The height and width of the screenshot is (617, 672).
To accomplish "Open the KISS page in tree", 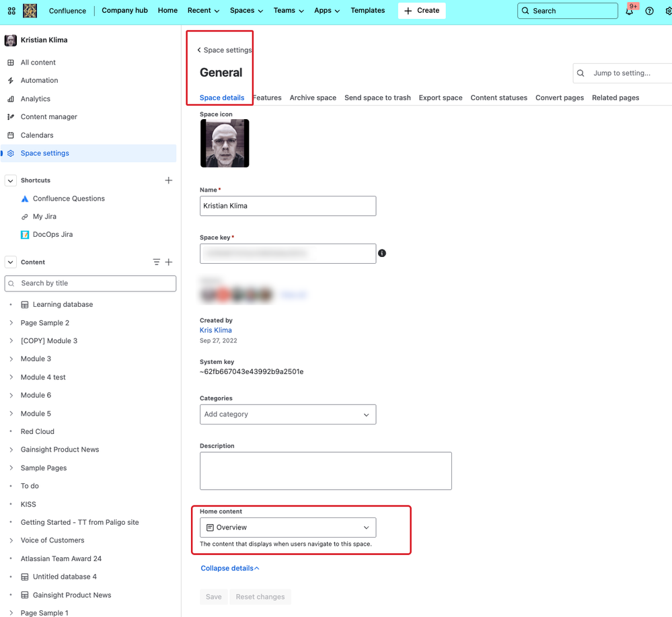I will (28, 505).
